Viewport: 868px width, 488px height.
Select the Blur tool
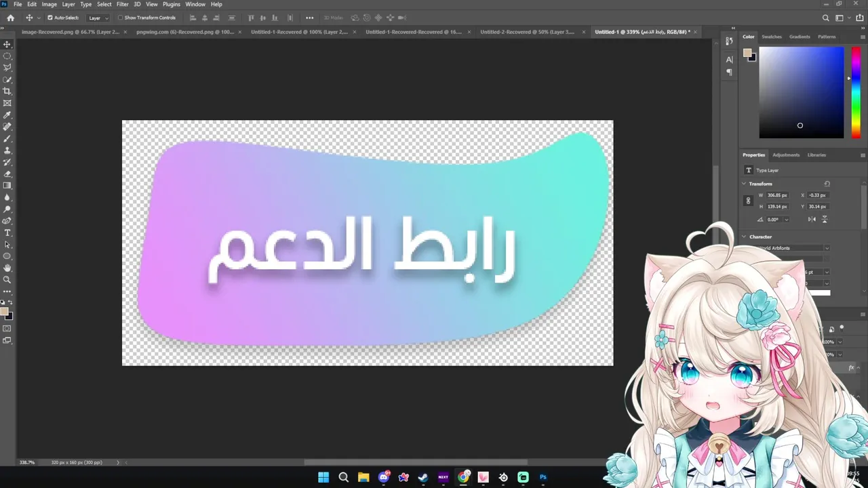click(x=7, y=198)
